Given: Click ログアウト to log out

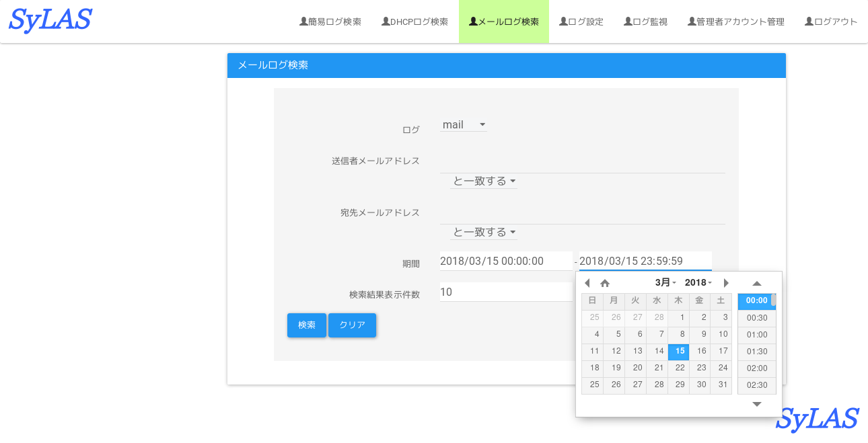Looking at the screenshot, I should point(831,22).
